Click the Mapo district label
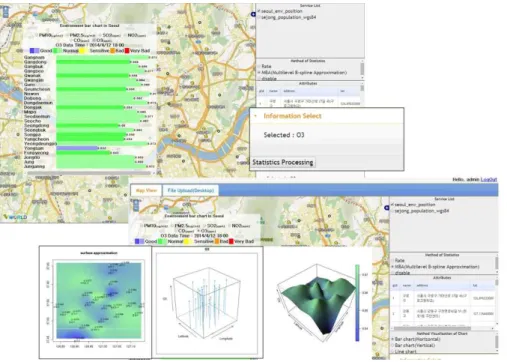507x362 pixels. (30, 112)
